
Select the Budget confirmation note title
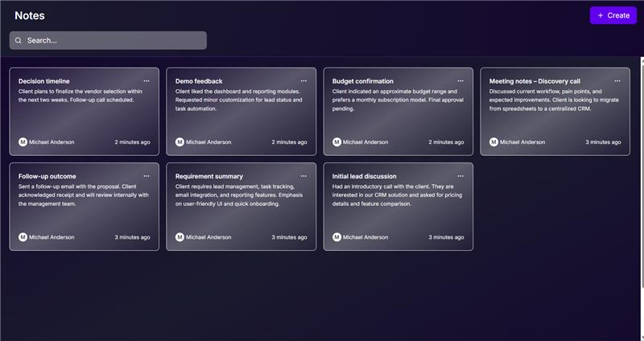click(363, 81)
